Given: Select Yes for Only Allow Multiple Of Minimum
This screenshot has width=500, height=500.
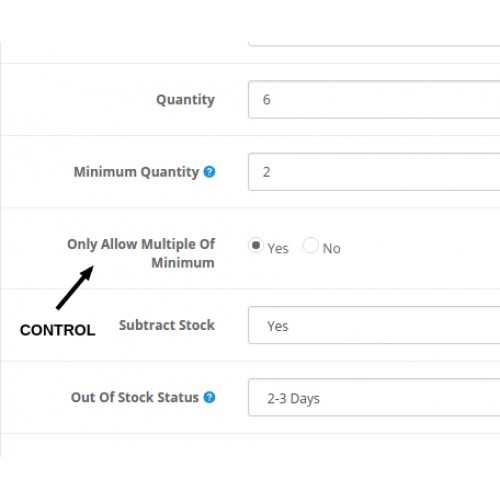Looking at the screenshot, I should pyautogui.click(x=256, y=245).
